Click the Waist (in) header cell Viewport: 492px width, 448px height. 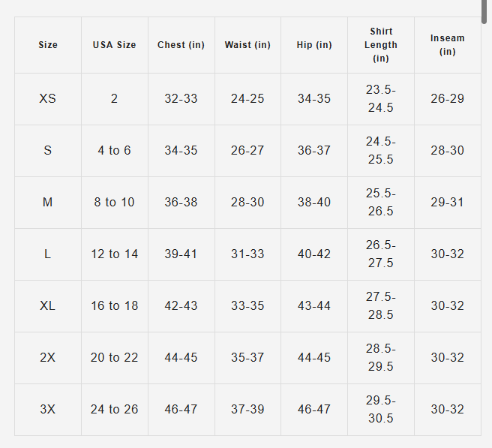point(247,45)
